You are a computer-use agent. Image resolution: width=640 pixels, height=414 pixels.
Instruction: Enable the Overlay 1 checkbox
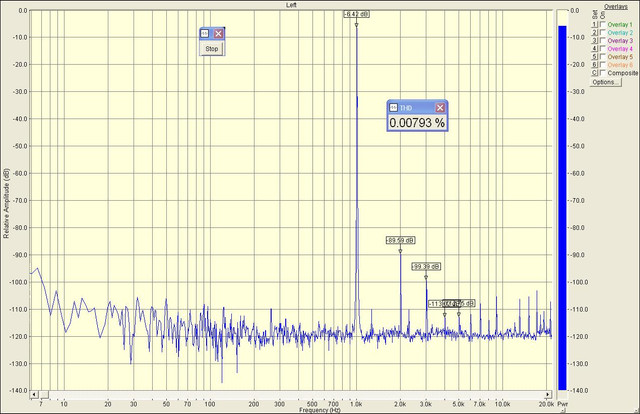coord(602,24)
